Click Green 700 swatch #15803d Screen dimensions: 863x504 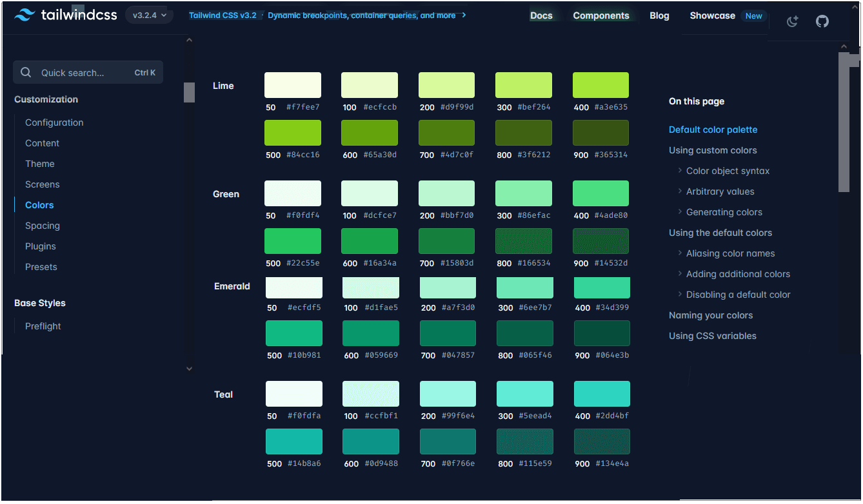click(x=446, y=241)
